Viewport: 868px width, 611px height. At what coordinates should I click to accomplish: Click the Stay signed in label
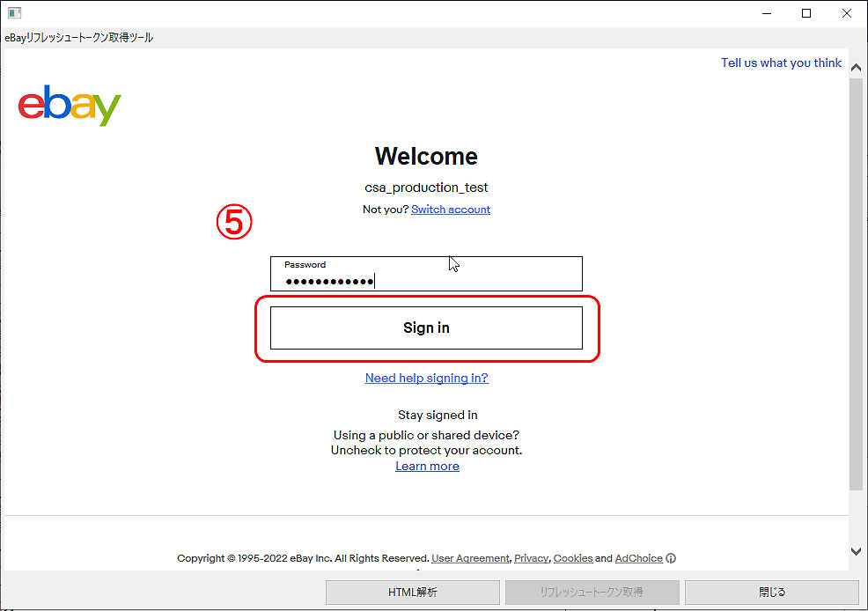(x=438, y=415)
